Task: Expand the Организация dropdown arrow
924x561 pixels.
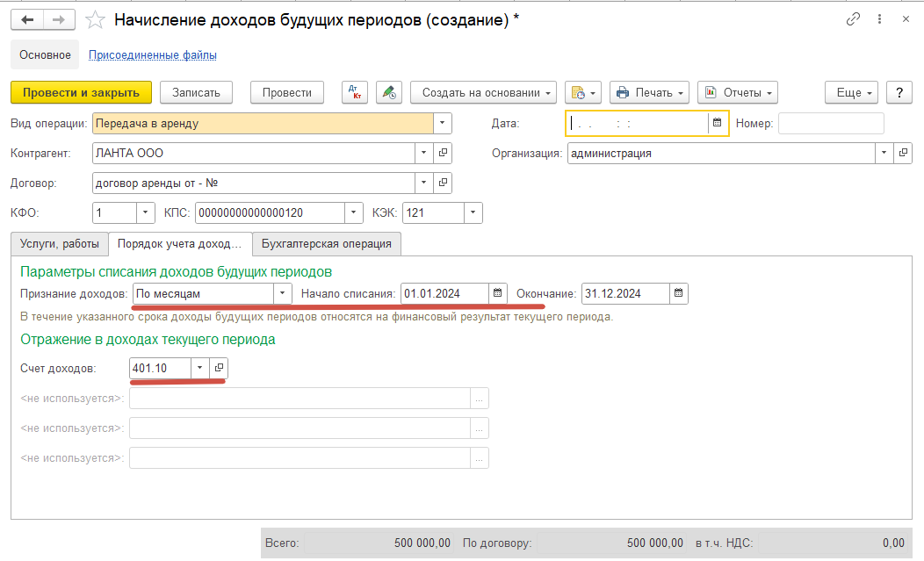Action: tap(884, 154)
